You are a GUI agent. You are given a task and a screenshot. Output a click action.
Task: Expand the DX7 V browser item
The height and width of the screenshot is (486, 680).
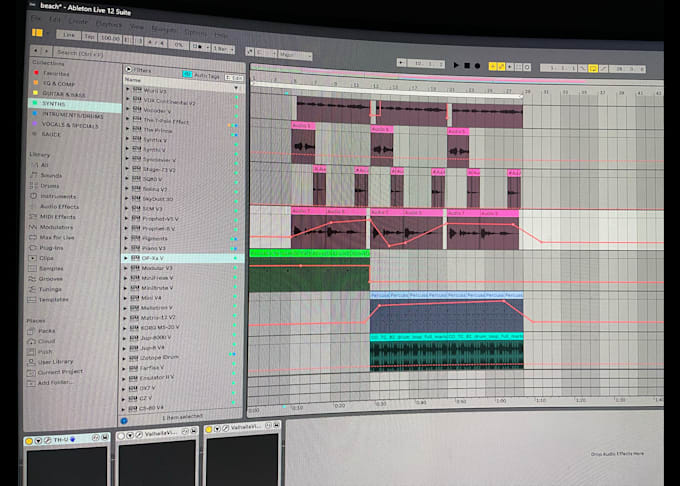pyautogui.click(x=125, y=388)
